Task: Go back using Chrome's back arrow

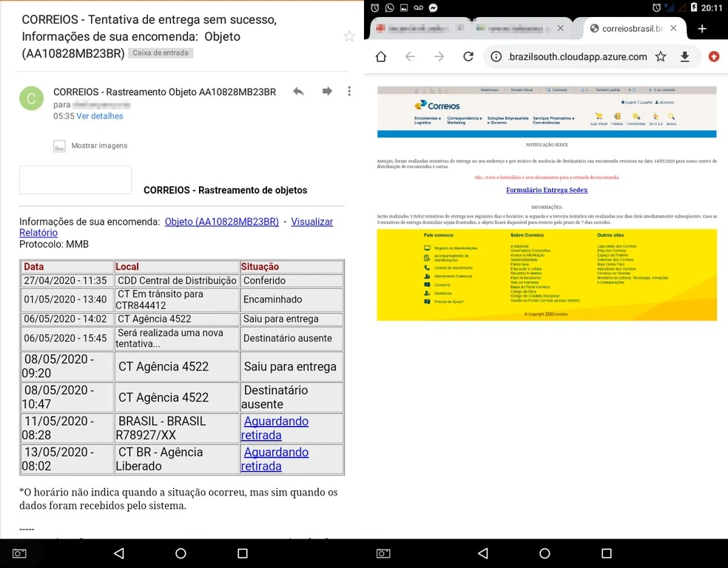Action: pyautogui.click(x=410, y=57)
